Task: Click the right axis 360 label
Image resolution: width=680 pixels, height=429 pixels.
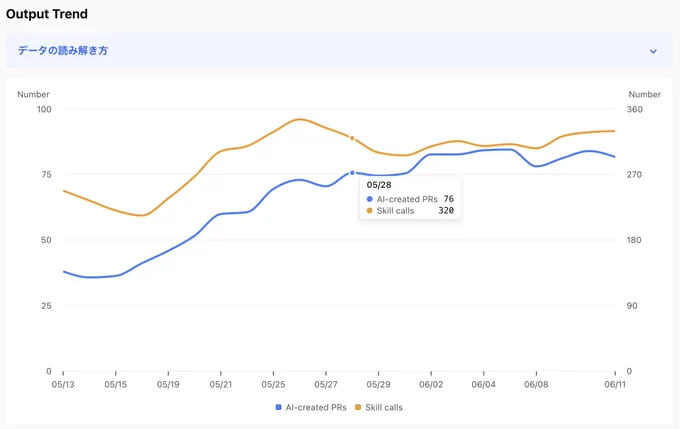Action: point(634,109)
